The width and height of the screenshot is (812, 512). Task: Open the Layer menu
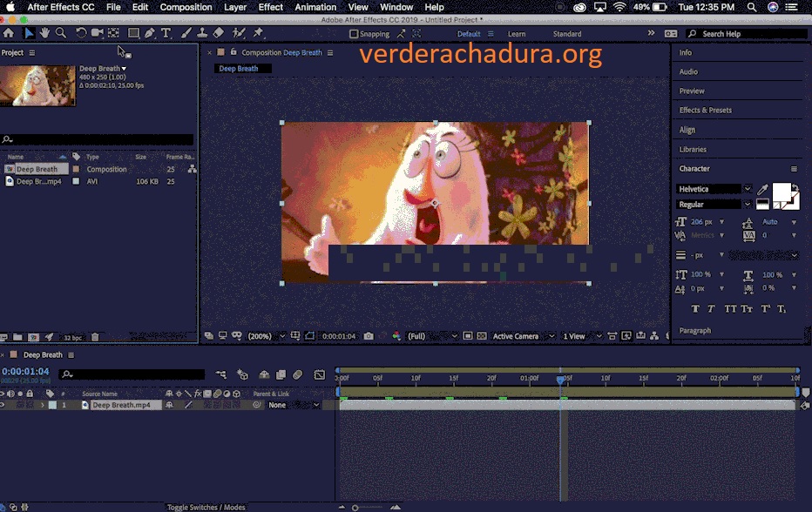(x=235, y=7)
